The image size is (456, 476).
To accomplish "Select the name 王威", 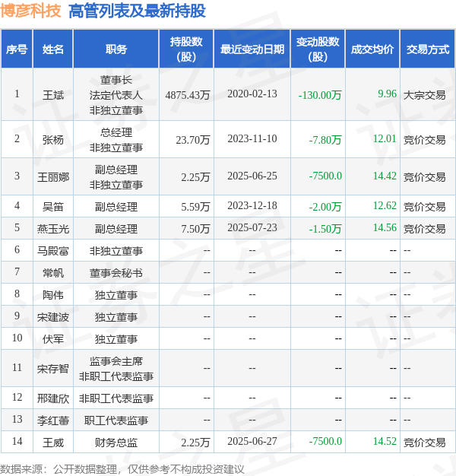I will (x=53, y=443).
